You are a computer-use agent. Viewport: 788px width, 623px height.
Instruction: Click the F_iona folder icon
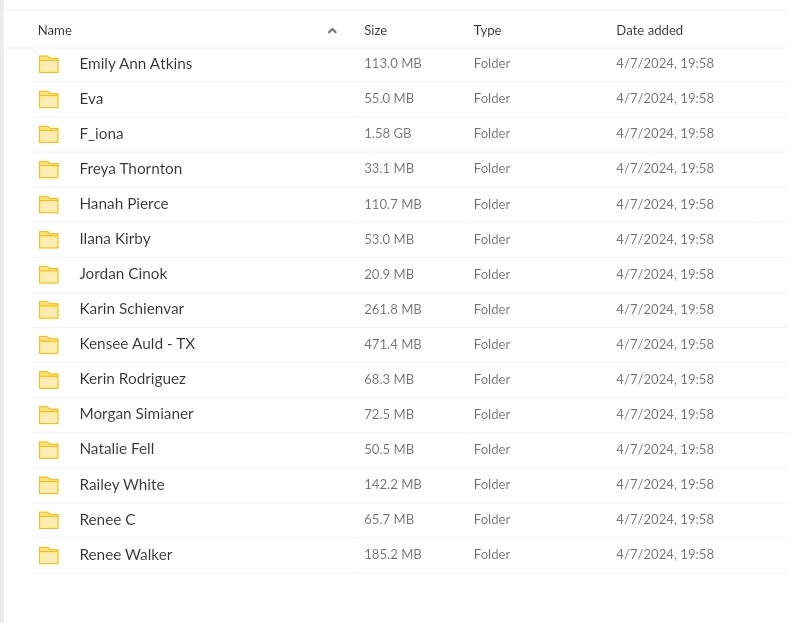[49, 134]
